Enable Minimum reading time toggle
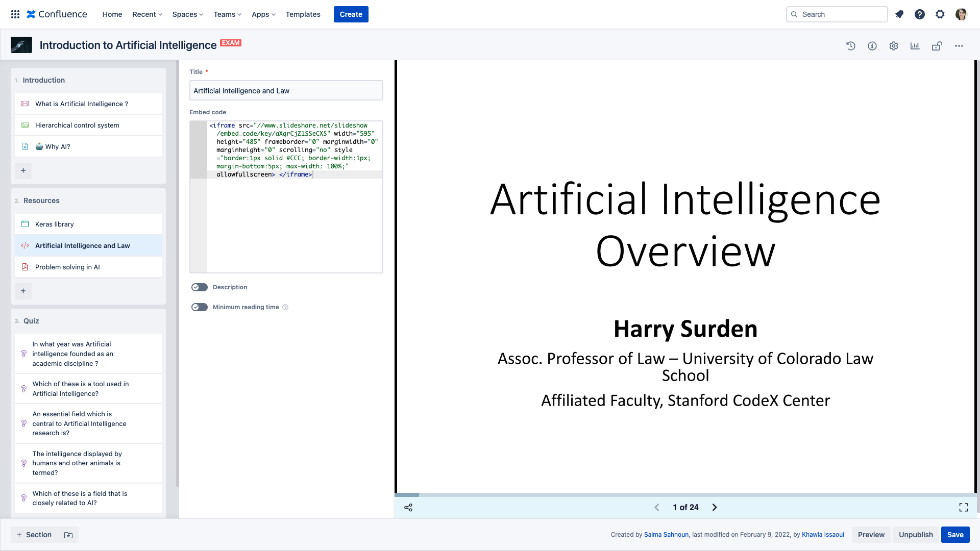Image resolution: width=980 pixels, height=551 pixels. click(200, 307)
